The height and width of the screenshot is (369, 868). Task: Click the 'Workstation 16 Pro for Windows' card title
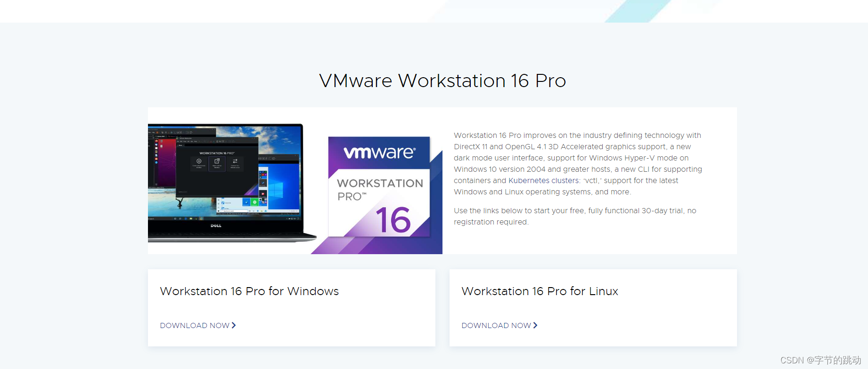249,291
